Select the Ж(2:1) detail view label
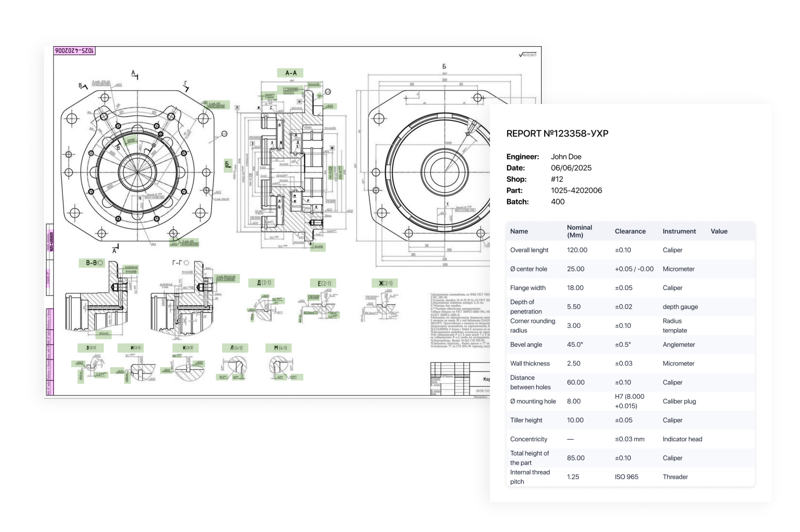The width and height of the screenshot is (800, 532). (385, 283)
